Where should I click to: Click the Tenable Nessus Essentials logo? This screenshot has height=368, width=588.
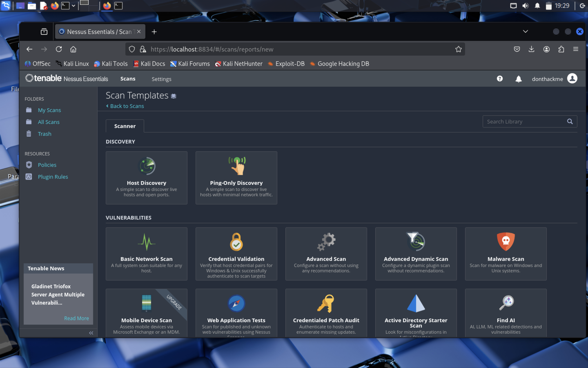click(x=67, y=78)
